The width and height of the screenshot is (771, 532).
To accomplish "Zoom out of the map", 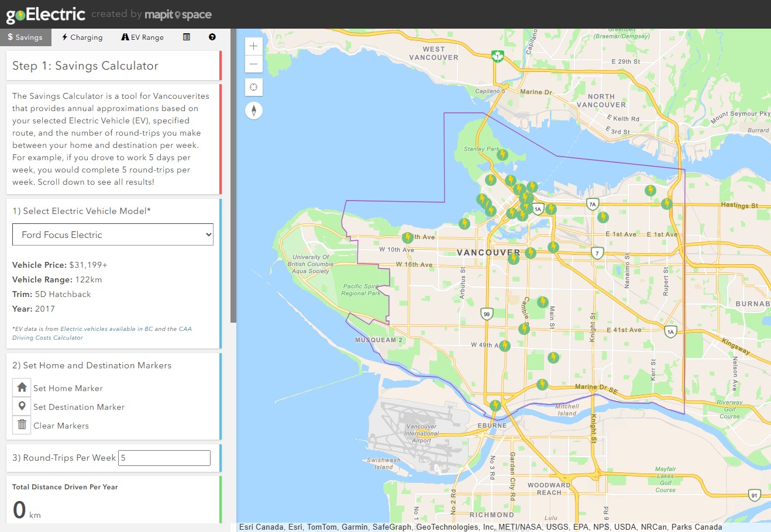I will click(x=253, y=64).
